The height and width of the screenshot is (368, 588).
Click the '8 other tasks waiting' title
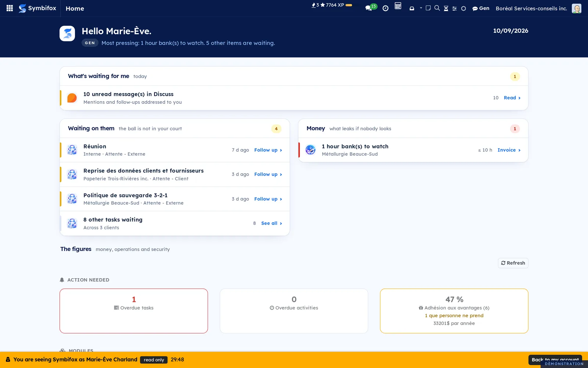pos(113,220)
